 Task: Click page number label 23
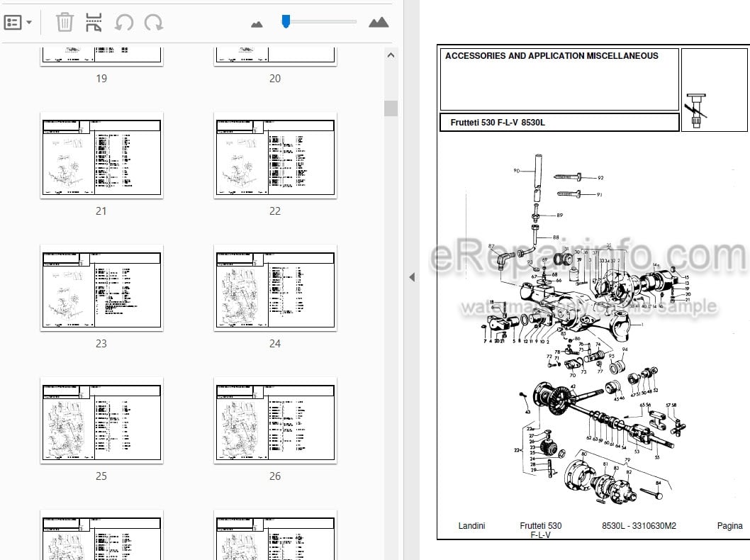tap(101, 343)
